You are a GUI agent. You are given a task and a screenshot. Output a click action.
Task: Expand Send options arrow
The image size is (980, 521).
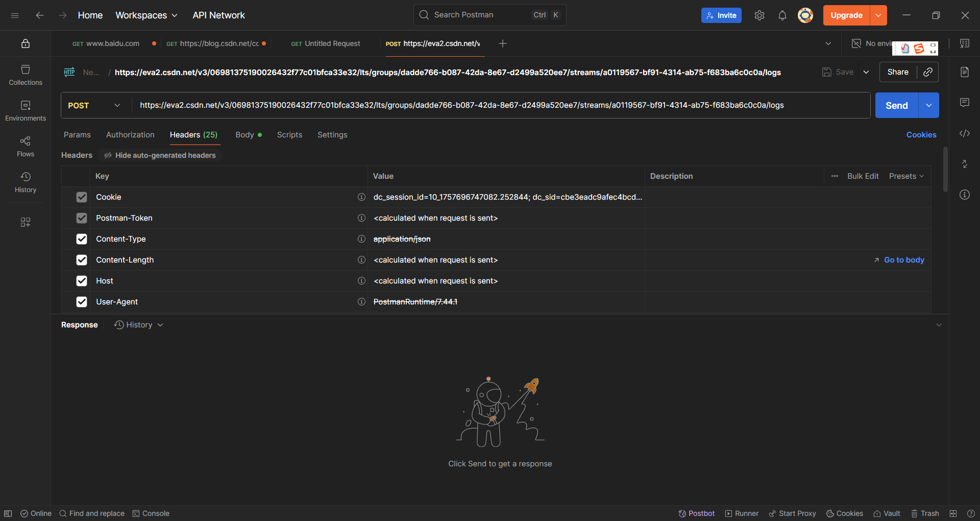(929, 105)
